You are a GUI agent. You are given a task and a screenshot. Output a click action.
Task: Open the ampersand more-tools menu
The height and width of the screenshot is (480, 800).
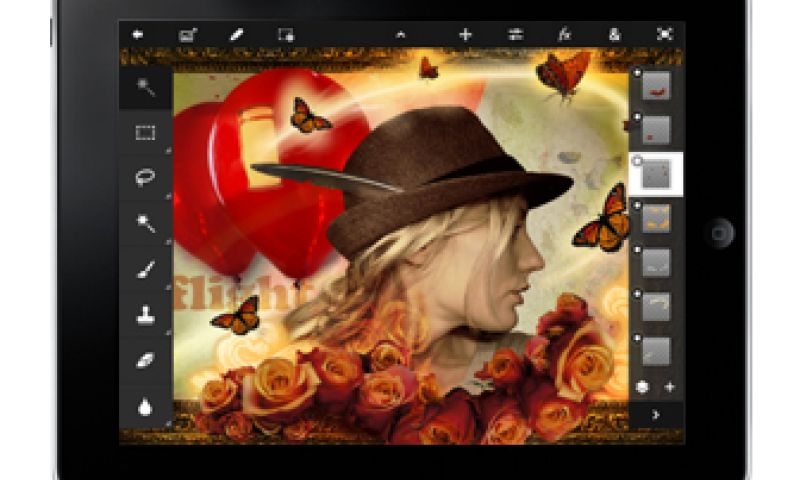(x=614, y=35)
